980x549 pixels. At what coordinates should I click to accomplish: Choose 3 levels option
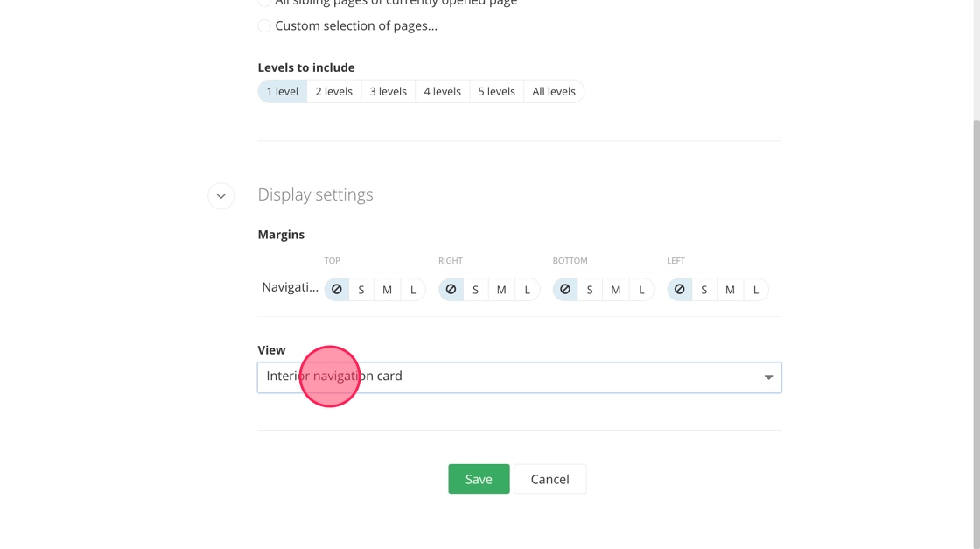pyautogui.click(x=388, y=92)
